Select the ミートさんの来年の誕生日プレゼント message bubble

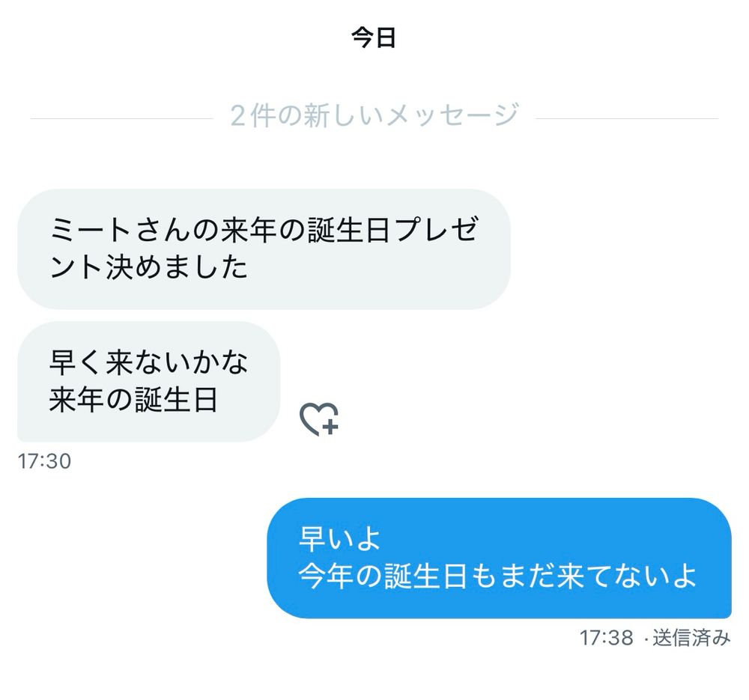(264, 249)
